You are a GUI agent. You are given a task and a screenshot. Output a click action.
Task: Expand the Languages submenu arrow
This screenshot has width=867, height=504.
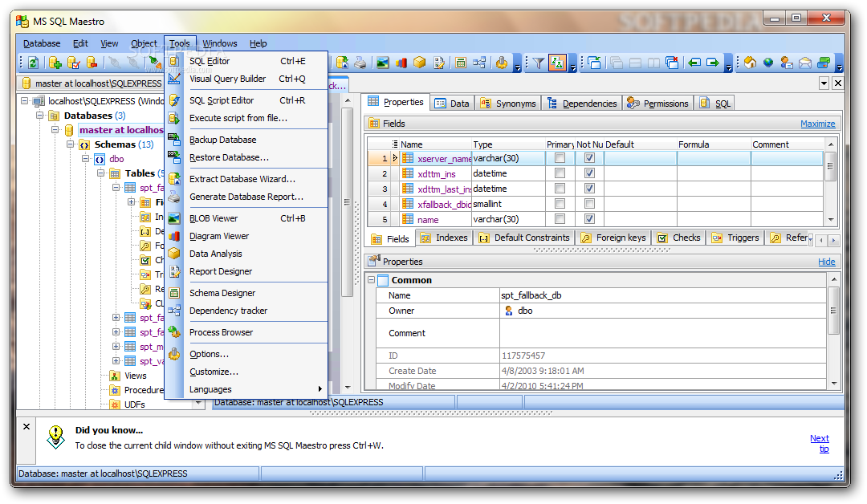tap(320, 389)
